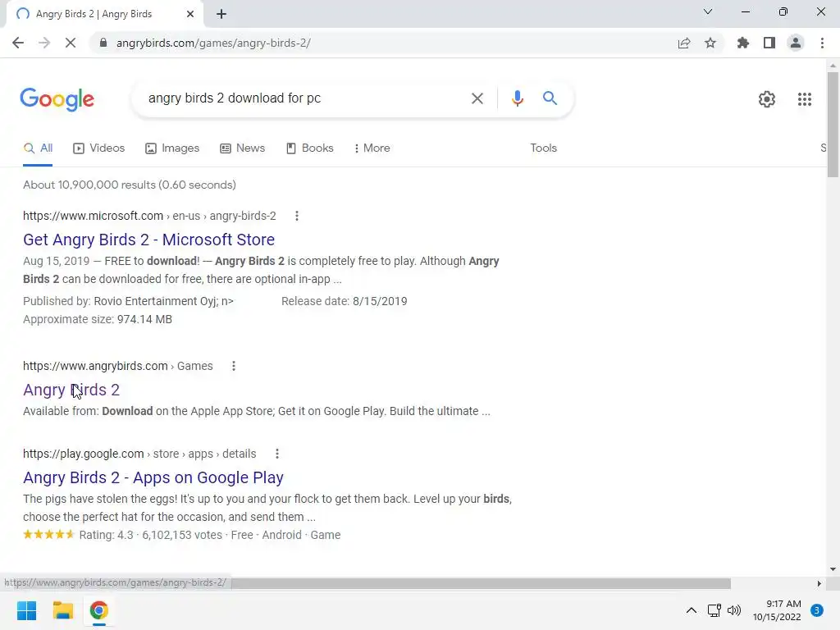The width and height of the screenshot is (840, 630).
Task: Open the Chrome profile avatar
Action: pyautogui.click(x=796, y=43)
